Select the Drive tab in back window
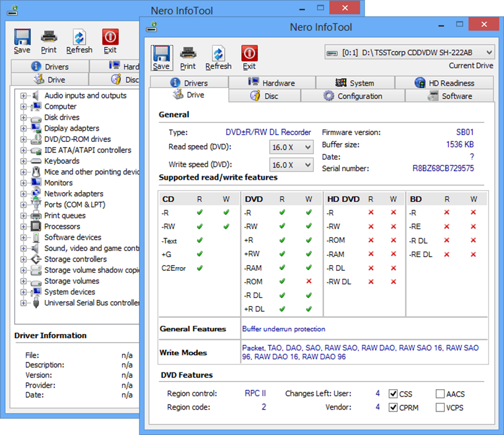The height and width of the screenshot is (435, 504). tap(50, 79)
